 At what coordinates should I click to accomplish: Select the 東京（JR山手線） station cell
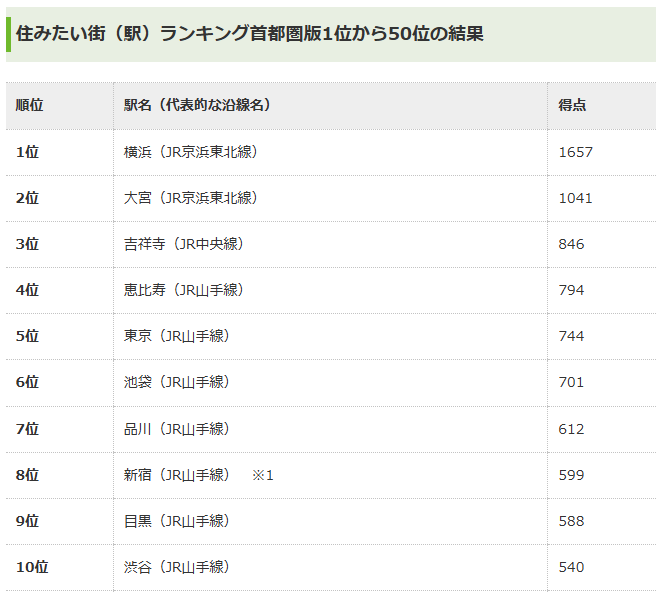(x=177, y=336)
